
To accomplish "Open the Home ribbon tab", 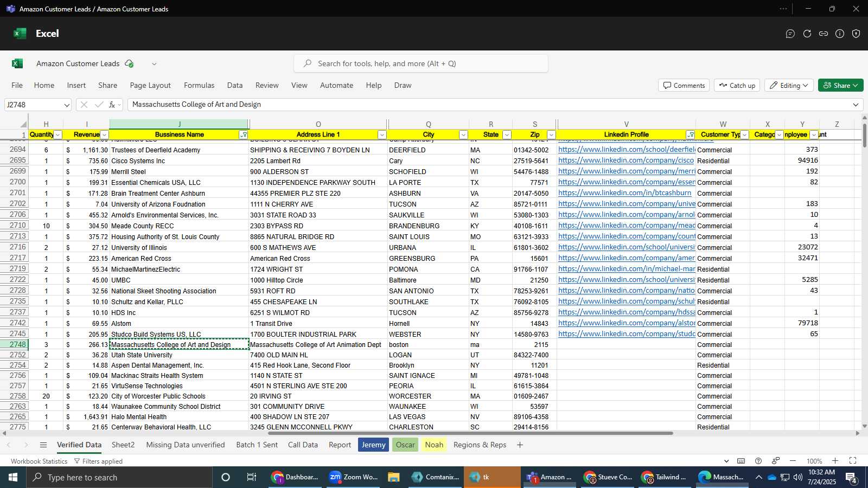I will [x=44, y=85].
